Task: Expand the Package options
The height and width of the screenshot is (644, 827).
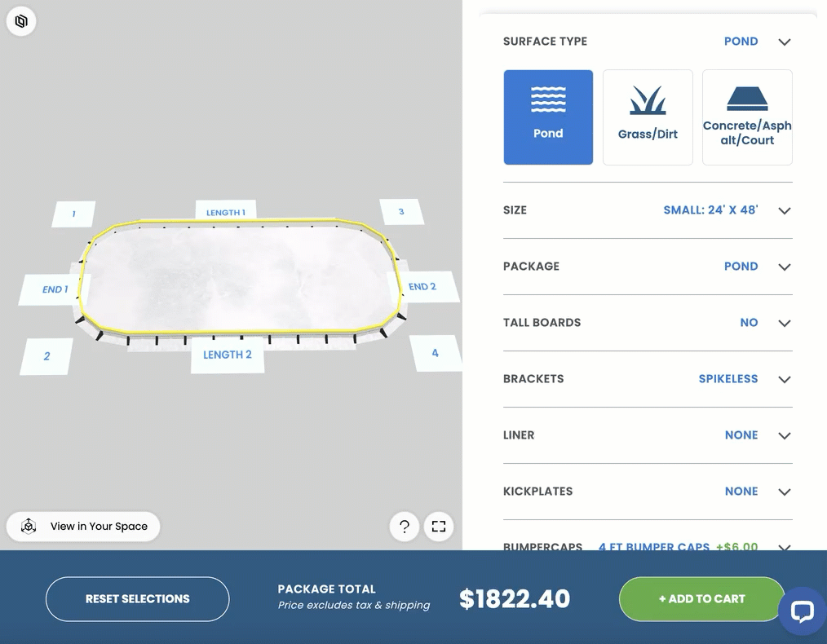Action: tap(785, 267)
